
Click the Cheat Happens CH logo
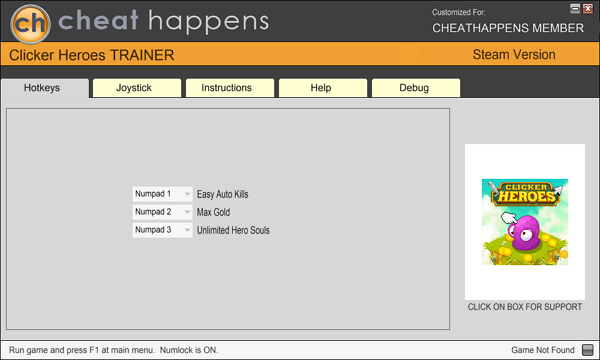30,23
